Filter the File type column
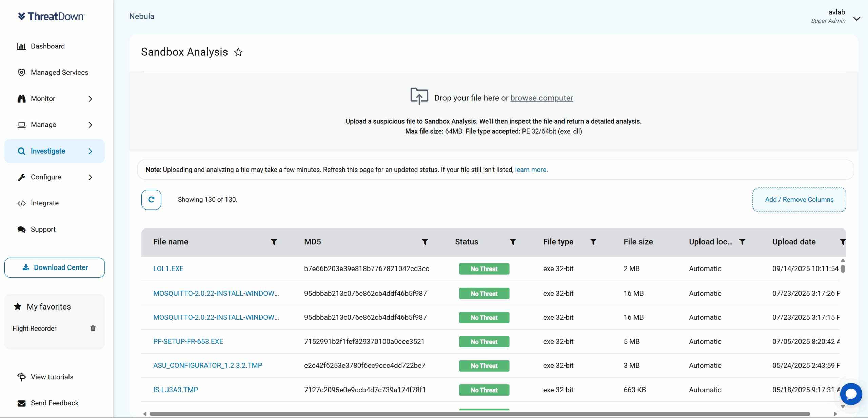Screen dimensions: 868x418 593,242
